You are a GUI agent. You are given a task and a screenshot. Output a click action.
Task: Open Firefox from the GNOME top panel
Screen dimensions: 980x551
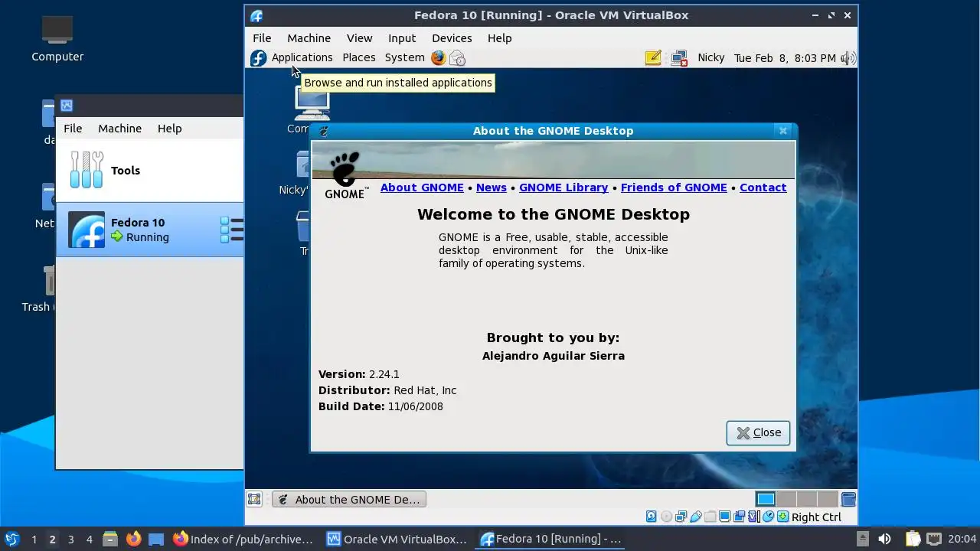point(438,57)
